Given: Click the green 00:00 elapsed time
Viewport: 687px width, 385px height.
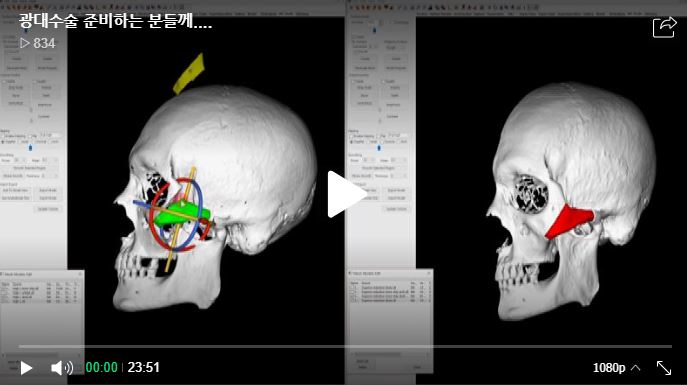Looking at the screenshot, I should tap(102, 367).
